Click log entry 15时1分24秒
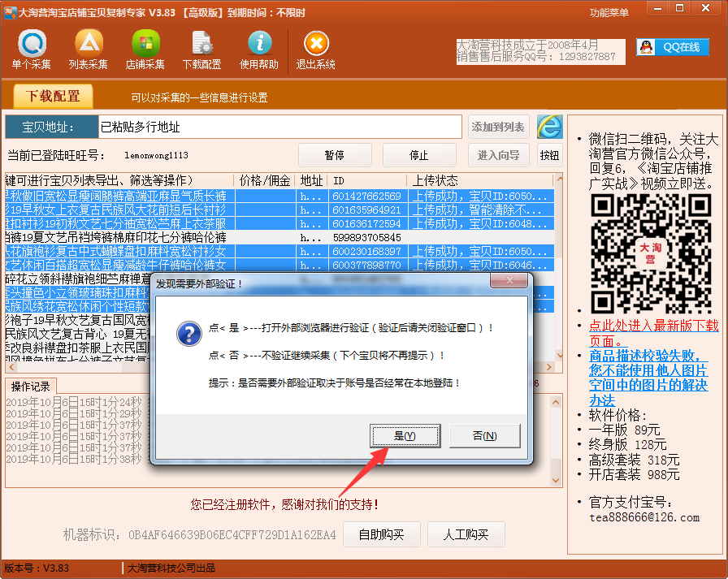The image size is (728, 579). coord(74,402)
